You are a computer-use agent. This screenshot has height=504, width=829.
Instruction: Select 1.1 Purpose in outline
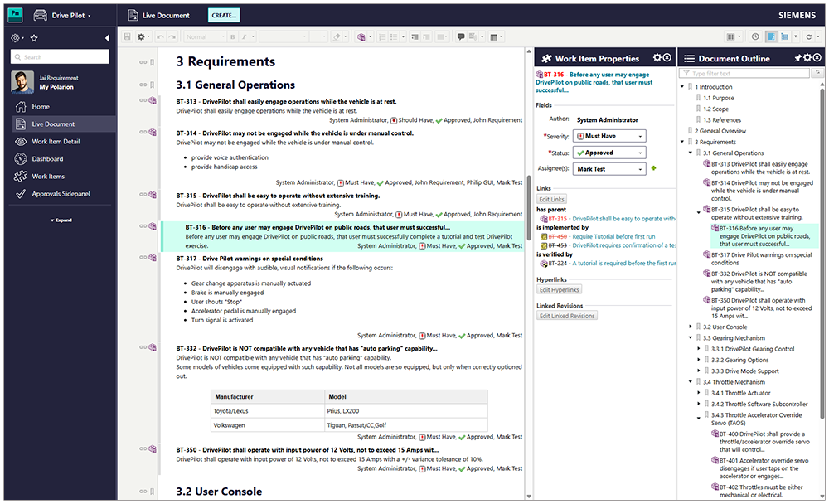point(718,98)
